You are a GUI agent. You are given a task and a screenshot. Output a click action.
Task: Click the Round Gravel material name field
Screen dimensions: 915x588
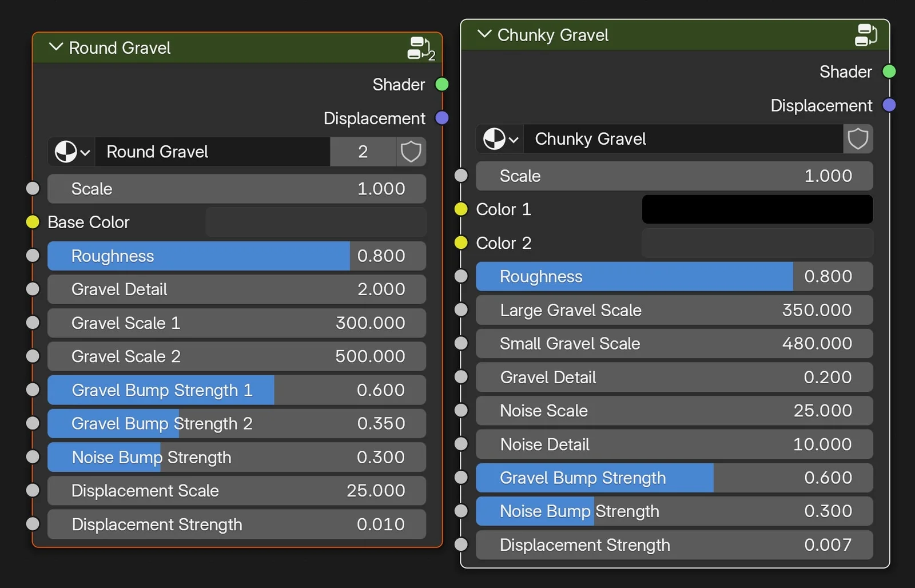[x=214, y=152]
